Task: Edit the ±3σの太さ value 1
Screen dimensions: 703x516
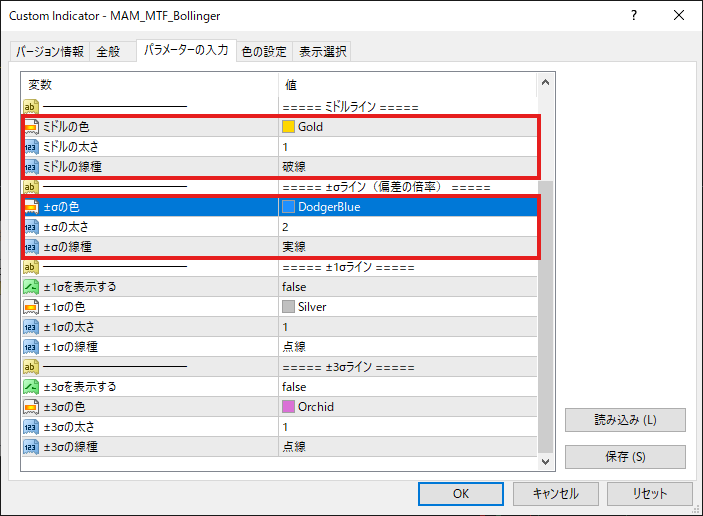Action: coord(408,427)
